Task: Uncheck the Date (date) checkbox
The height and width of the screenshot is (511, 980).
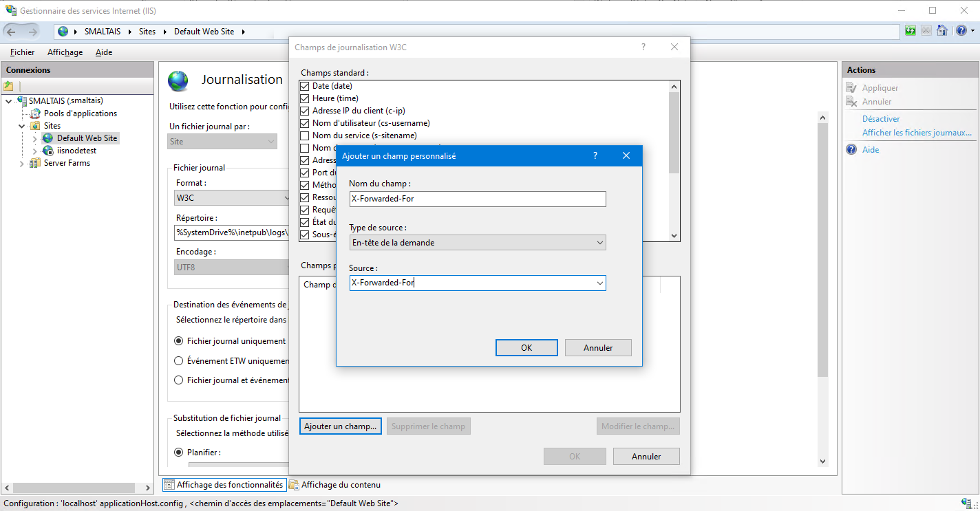Action: point(305,86)
